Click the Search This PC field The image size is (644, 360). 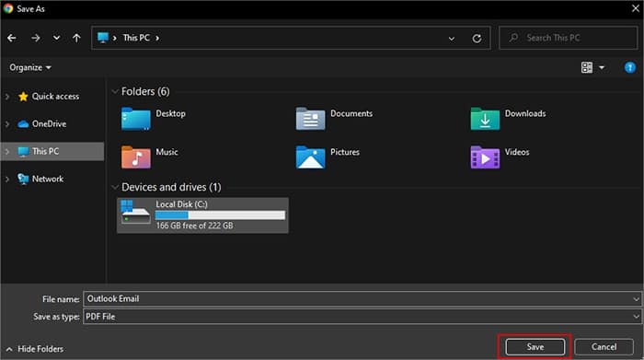(x=568, y=38)
